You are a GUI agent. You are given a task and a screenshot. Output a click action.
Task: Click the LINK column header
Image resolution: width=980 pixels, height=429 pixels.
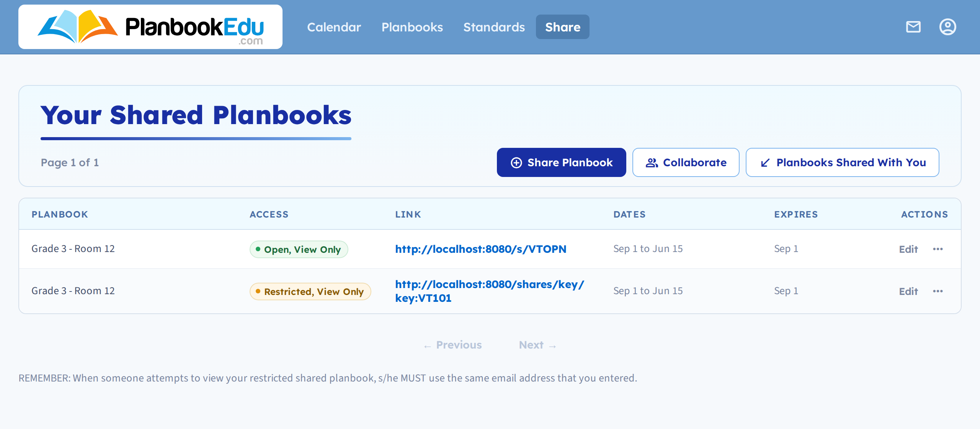click(408, 214)
